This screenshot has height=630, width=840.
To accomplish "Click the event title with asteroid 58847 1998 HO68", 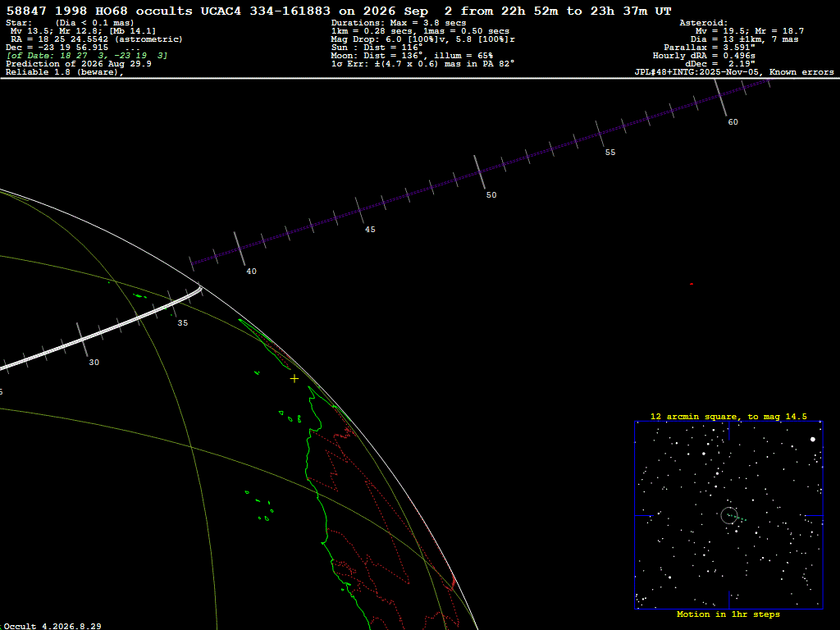I will pyautogui.click(x=339, y=11).
